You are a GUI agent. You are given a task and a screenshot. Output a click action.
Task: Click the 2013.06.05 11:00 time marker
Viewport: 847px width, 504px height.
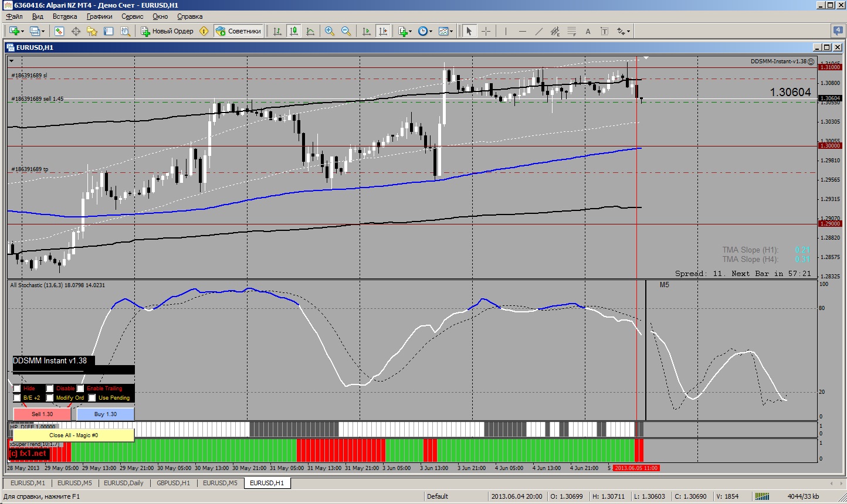636,468
